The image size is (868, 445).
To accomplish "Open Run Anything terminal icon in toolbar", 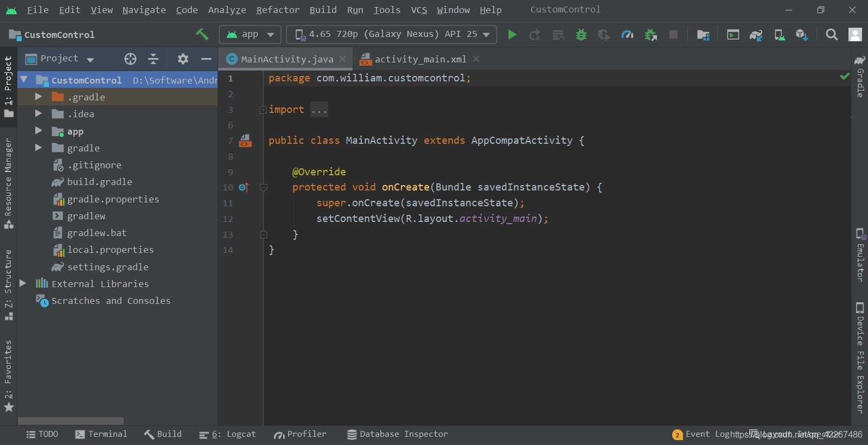I will pos(733,35).
